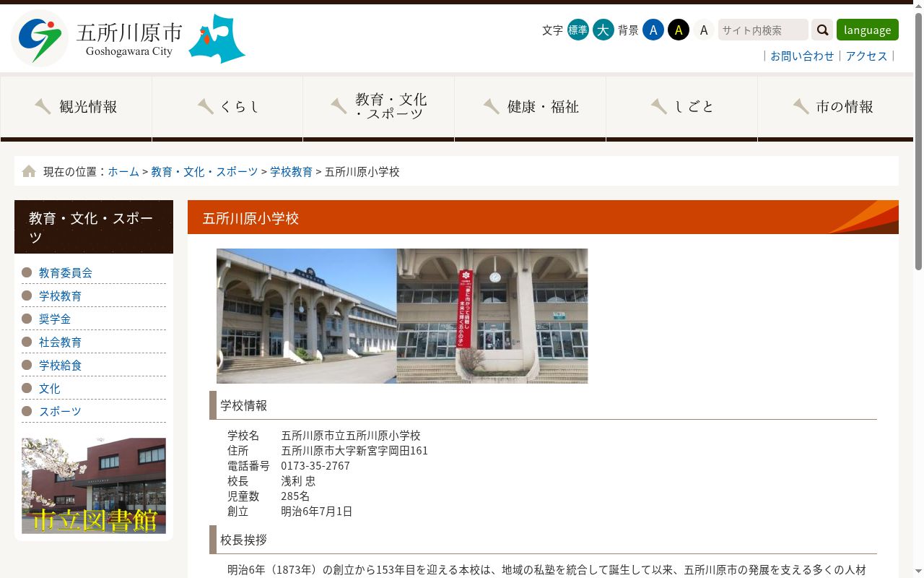924x578 pixels.
Task: Click the site search input field
Action: tap(763, 30)
